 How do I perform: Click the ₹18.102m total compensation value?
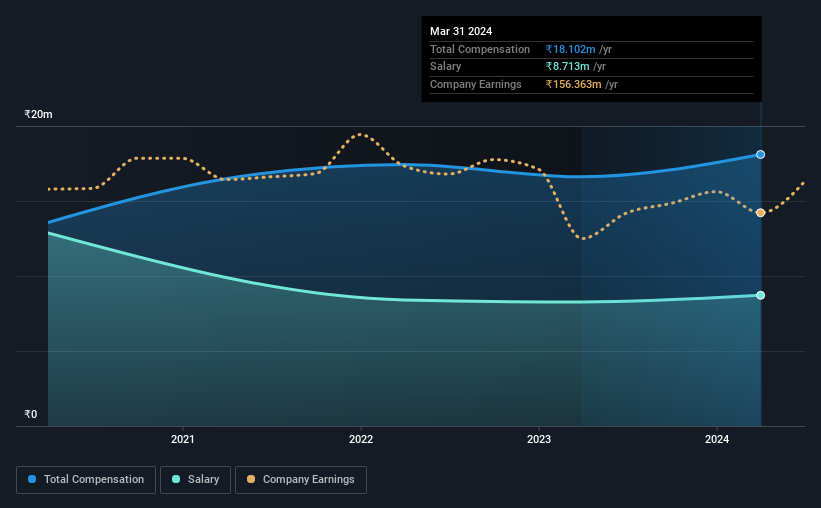click(x=570, y=49)
